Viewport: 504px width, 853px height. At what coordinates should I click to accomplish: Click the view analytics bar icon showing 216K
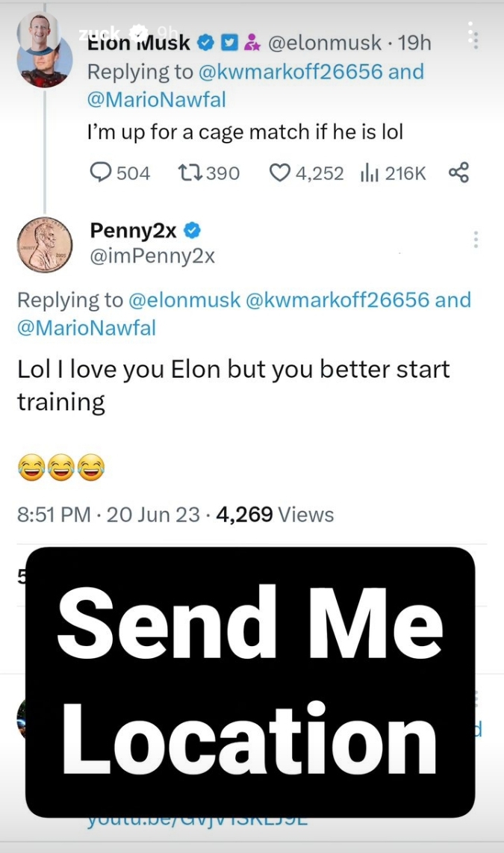click(x=370, y=173)
